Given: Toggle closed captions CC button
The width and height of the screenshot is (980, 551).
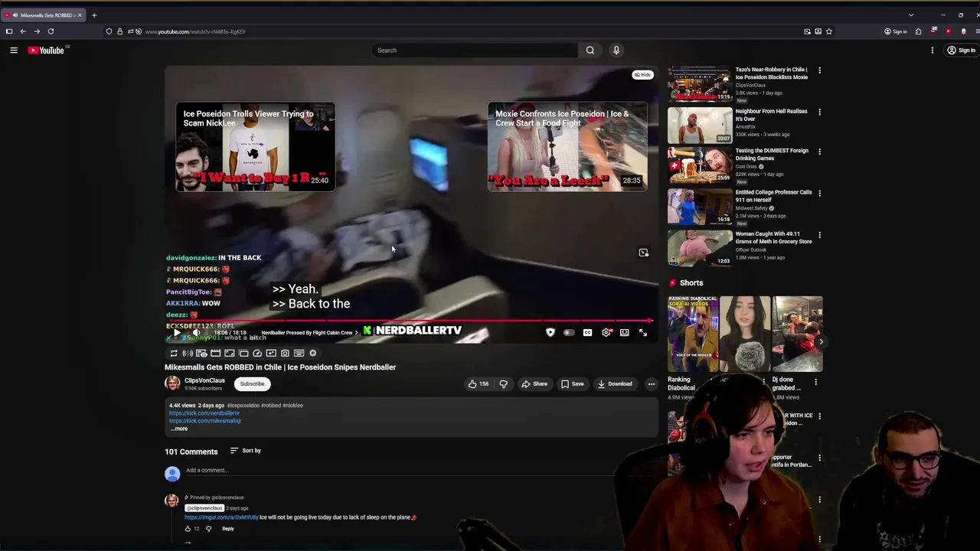Looking at the screenshot, I should (x=587, y=333).
